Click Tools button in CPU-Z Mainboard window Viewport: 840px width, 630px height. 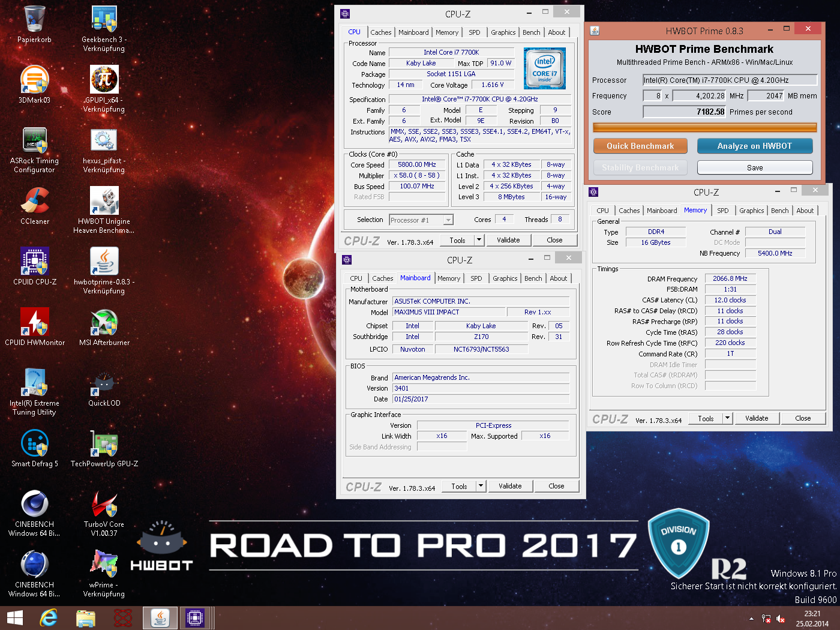coord(459,486)
